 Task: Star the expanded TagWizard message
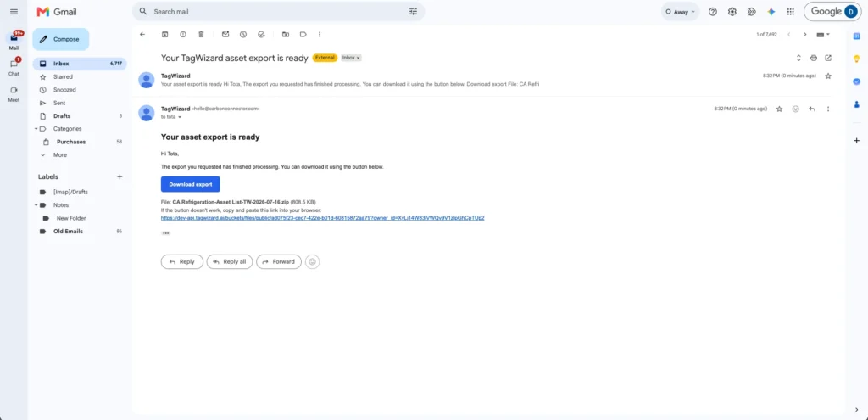(x=780, y=109)
